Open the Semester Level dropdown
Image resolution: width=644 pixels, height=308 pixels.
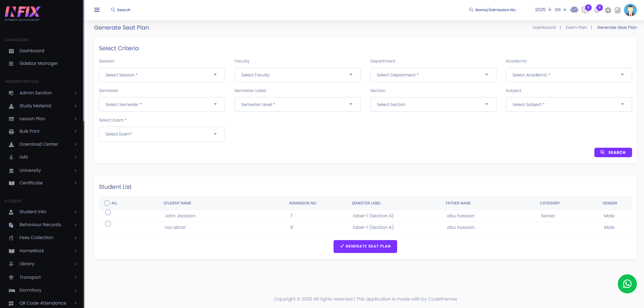point(298,104)
